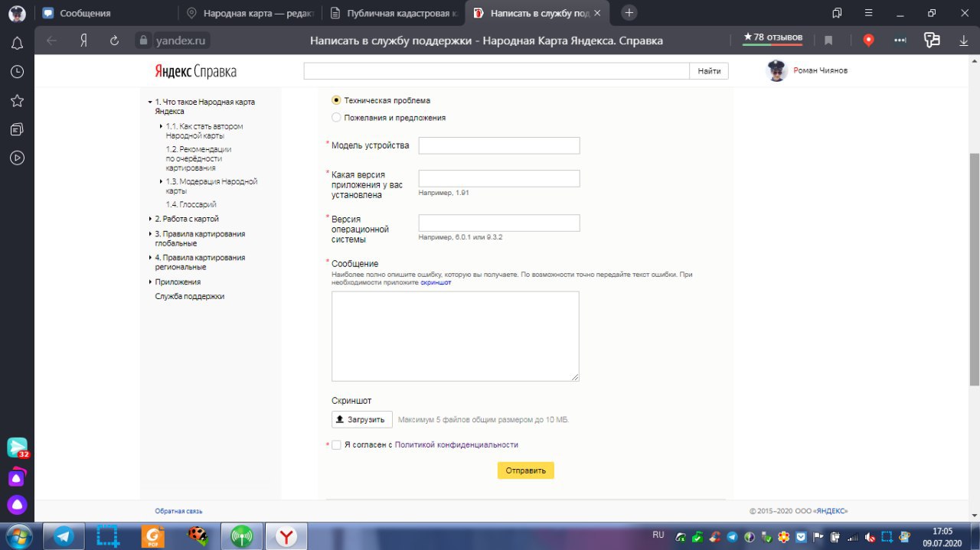Viewport: 980px width, 550px height.
Task: Open the green antenna app in taskbar
Action: tap(241, 536)
